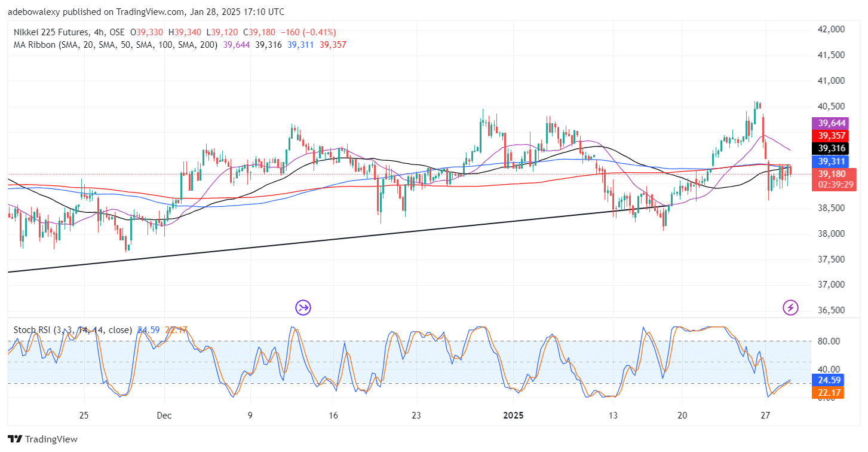Click the purple arrow event marker icon
Screen dimensions: 868x452
point(303,308)
